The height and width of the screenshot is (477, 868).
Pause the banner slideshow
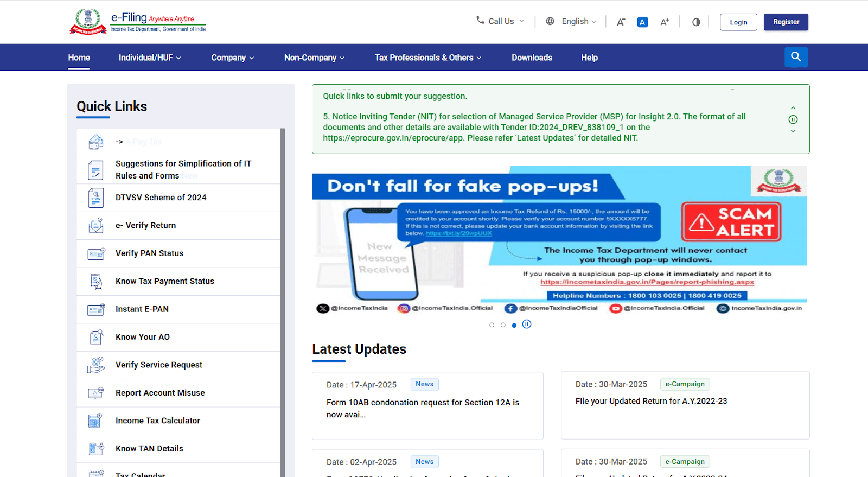point(527,324)
